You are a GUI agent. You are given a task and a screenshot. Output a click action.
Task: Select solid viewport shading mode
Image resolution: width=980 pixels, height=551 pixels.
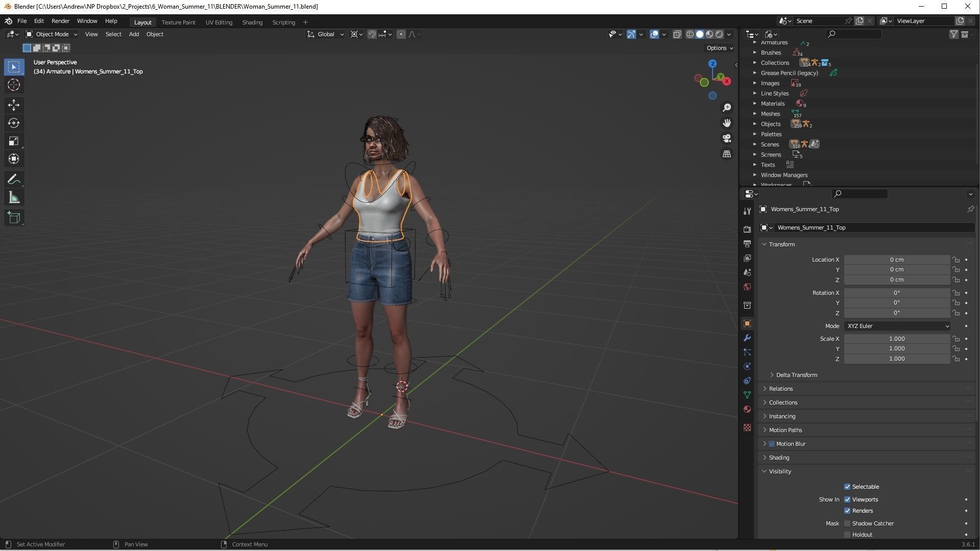[x=700, y=34]
